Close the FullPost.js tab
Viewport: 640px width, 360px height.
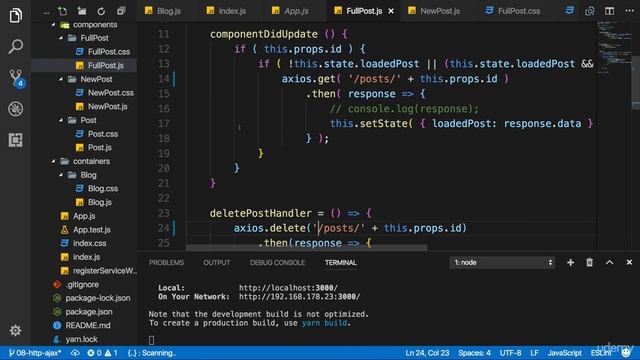[x=391, y=11]
